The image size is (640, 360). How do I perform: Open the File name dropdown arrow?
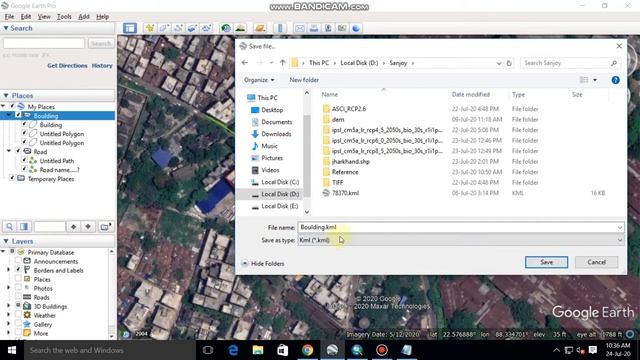pos(620,227)
